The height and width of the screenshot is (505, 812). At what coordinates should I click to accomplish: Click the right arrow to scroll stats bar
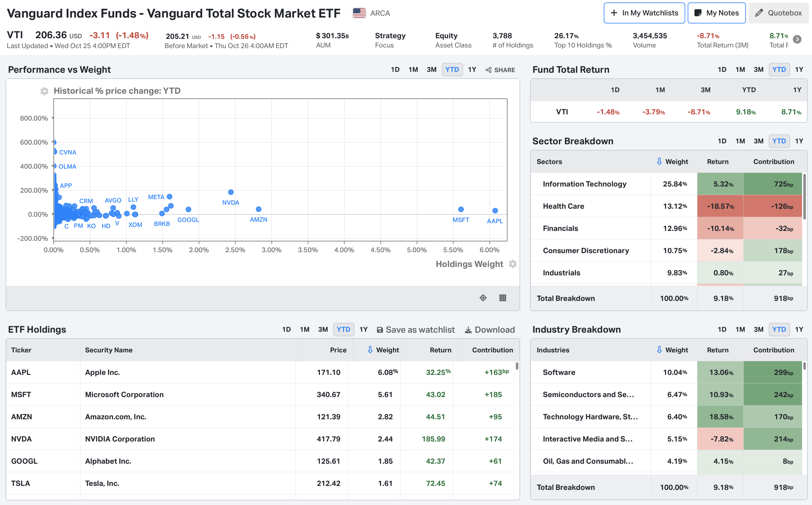[797, 39]
